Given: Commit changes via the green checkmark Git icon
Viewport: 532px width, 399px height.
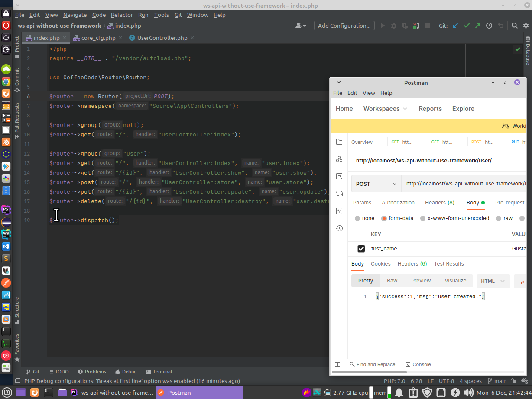Looking at the screenshot, I should (x=467, y=26).
